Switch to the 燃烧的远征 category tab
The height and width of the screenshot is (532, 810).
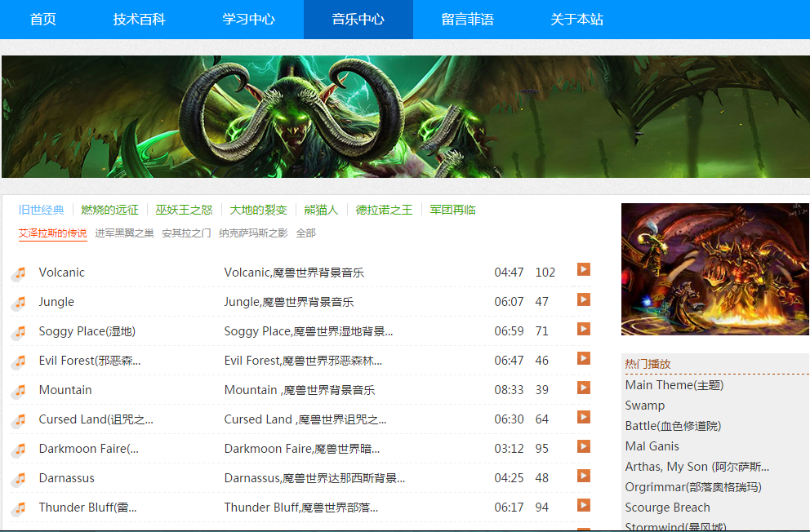pyautogui.click(x=109, y=210)
